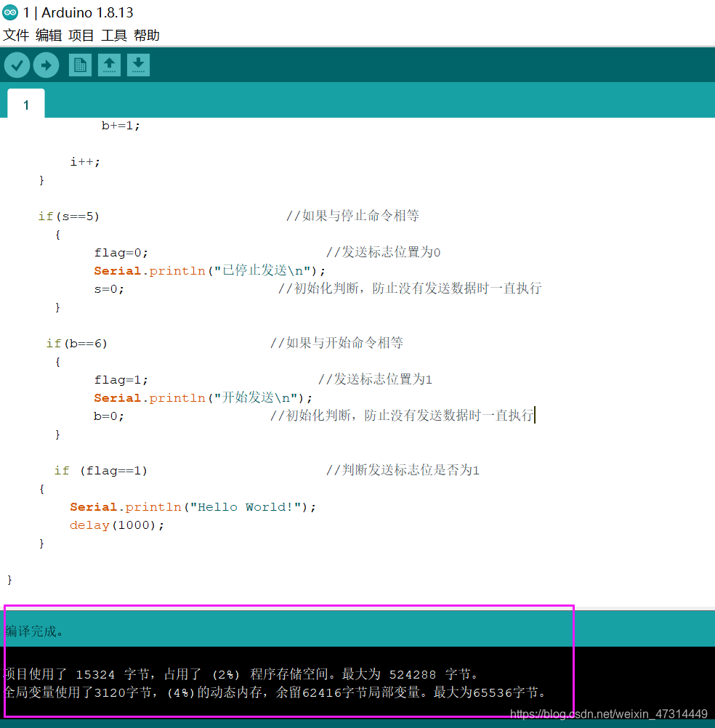The image size is (715, 728).
Task: Click the comment //如果与开始命令相等
Action: [337, 343]
